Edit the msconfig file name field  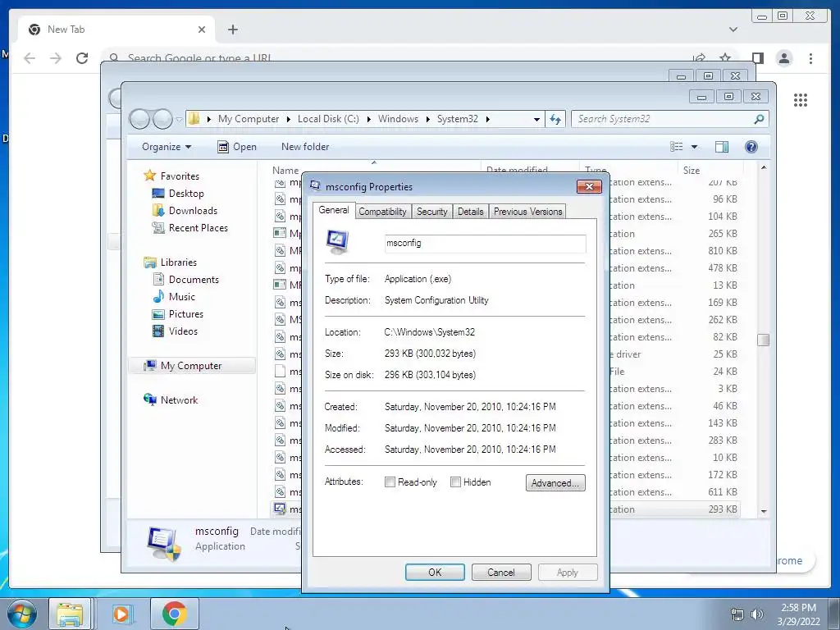pos(486,243)
